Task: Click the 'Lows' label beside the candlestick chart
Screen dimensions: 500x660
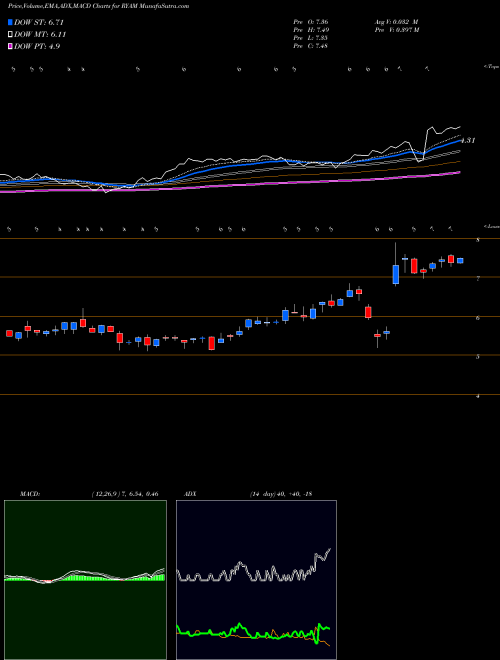Action: pyautogui.click(x=491, y=226)
